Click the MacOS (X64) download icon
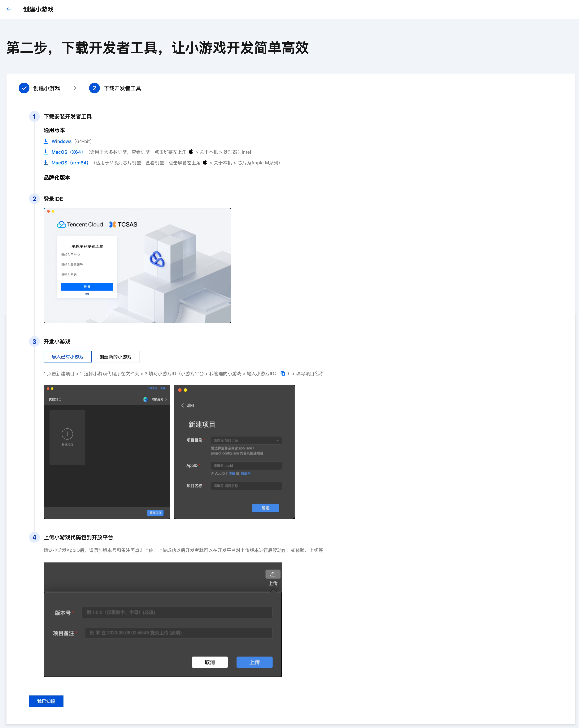The height and width of the screenshot is (728, 579). pos(46,152)
